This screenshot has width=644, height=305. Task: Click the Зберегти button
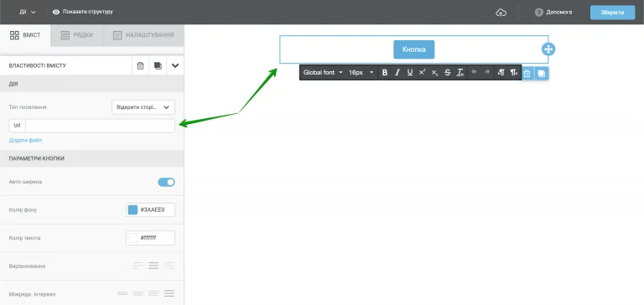pos(612,13)
